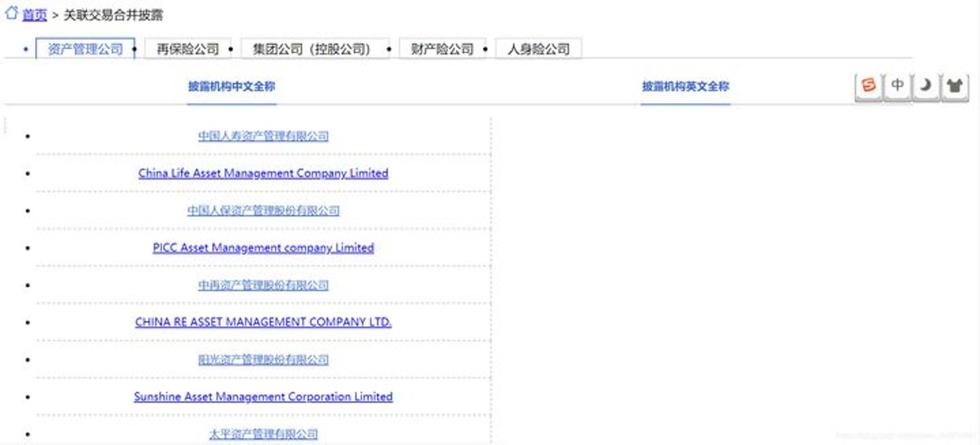980x445 pixels.
Task: Go to 首页 breadcrumb link
Action: point(35,15)
